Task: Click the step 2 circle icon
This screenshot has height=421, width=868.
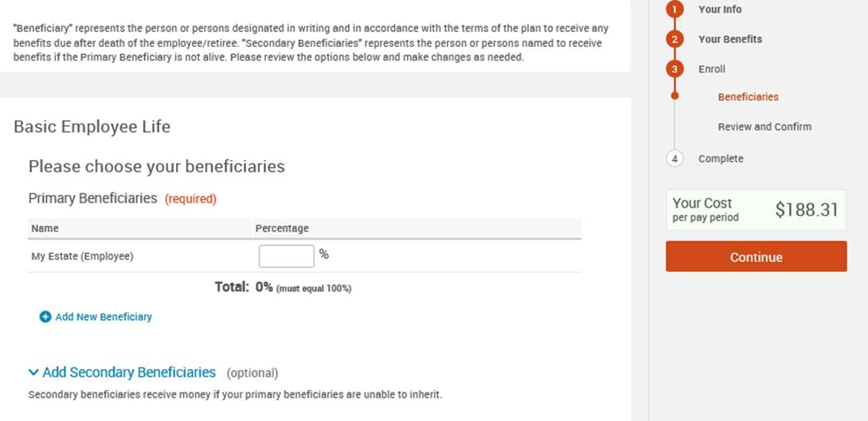Action: coord(675,39)
